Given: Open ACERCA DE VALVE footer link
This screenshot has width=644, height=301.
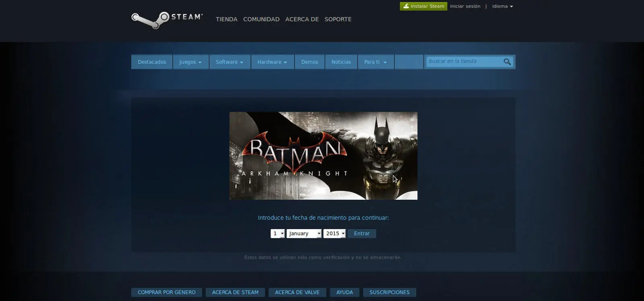Looking at the screenshot, I should 297,292.
